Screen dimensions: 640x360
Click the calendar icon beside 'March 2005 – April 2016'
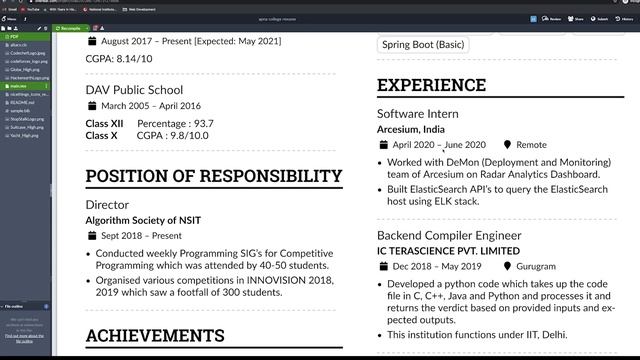pyautogui.click(x=92, y=106)
